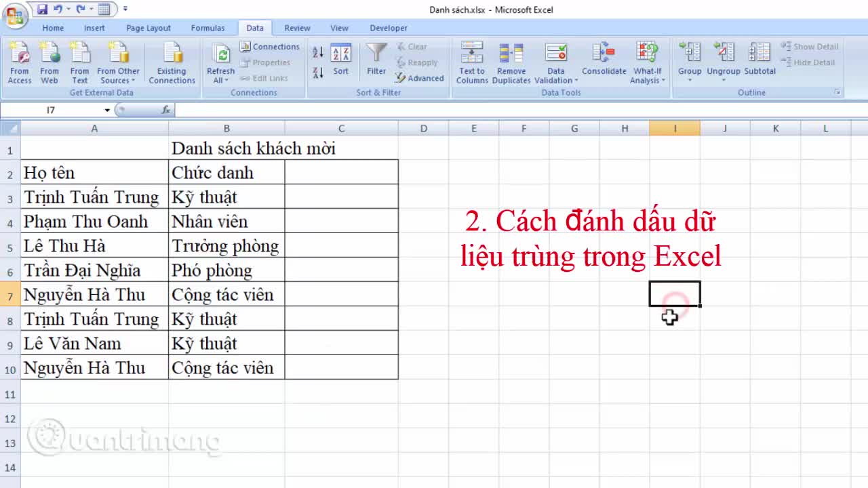Open the Consolidate tool
Screen dimensions: 868x488
coord(604,60)
